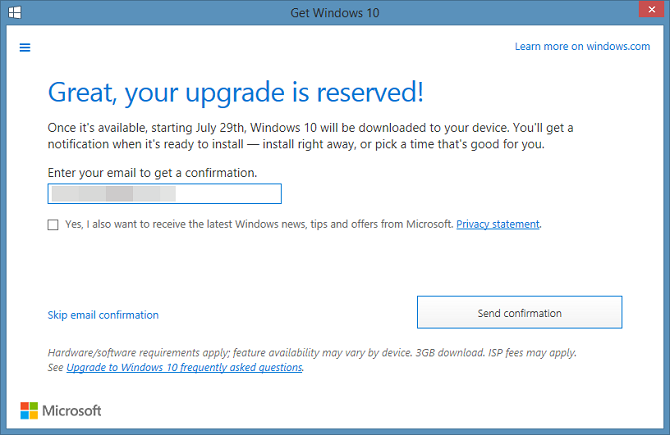The image size is (670, 435).
Task: Click the Microsoft wordmark text
Action: (x=73, y=411)
